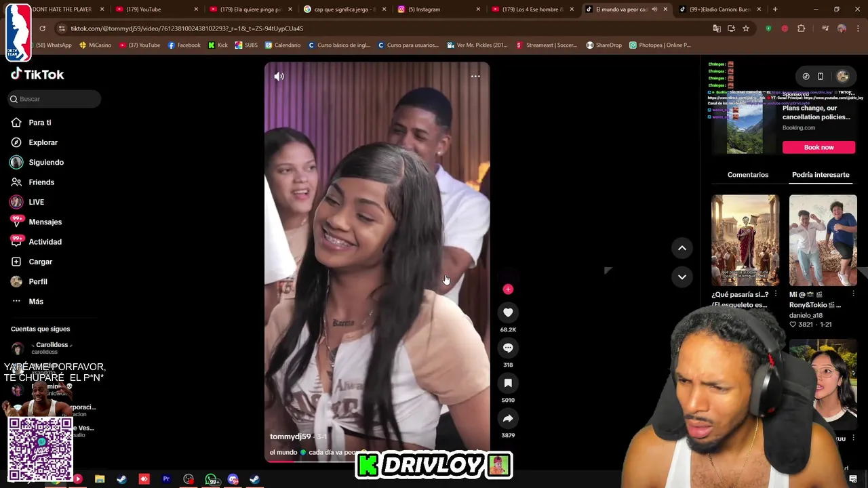
Task: Open the Calendario bookmark
Action: [283, 45]
